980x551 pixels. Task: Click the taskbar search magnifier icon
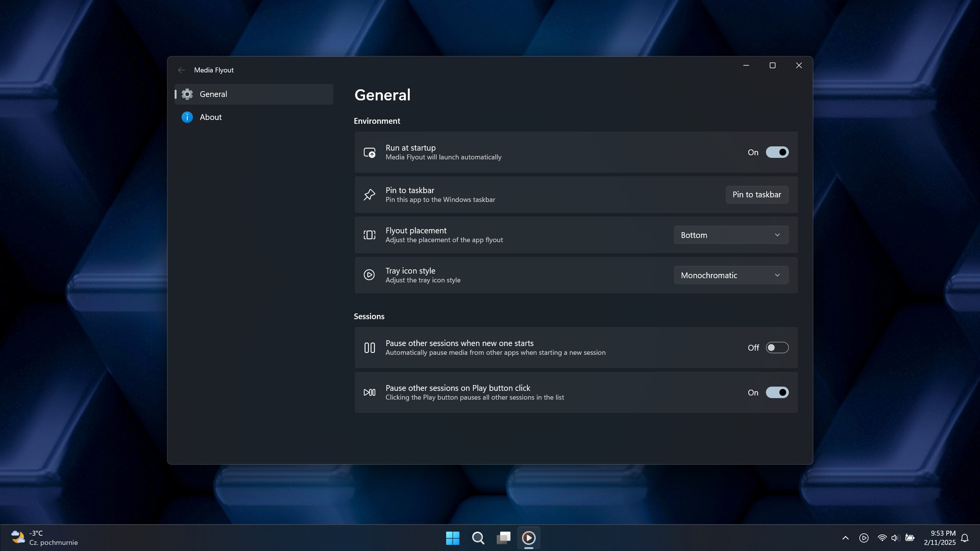coord(478,538)
